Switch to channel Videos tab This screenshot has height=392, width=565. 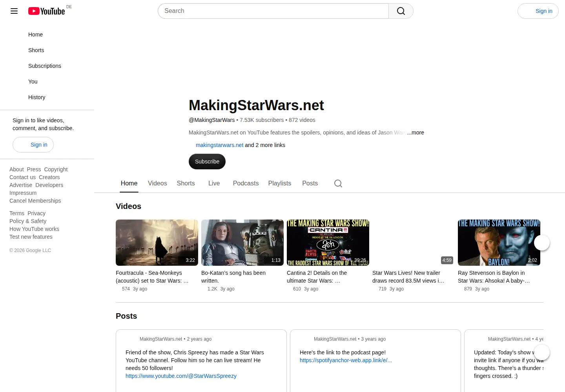point(157,183)
